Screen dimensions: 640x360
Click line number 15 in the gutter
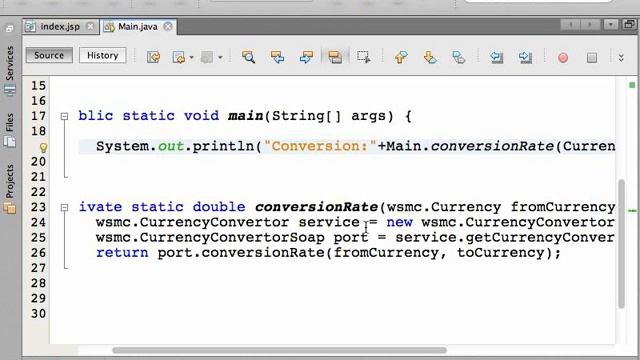click(x=38, y=86)
